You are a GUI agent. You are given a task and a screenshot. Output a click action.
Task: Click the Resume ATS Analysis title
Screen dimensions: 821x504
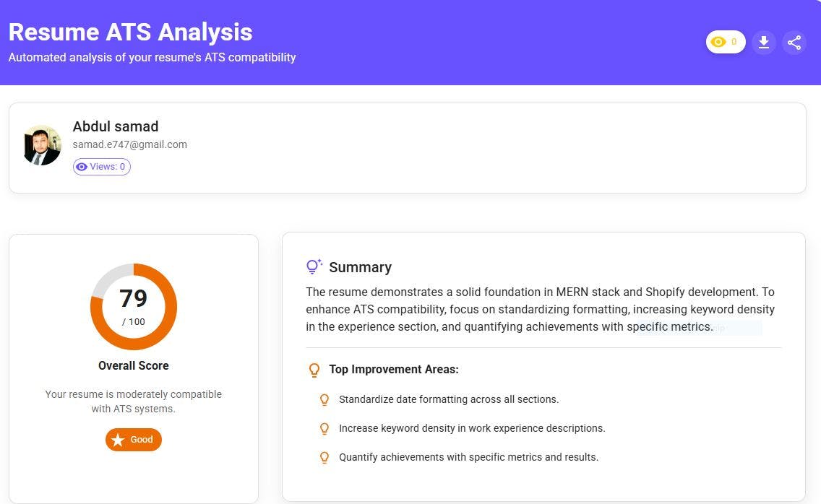point(130,32)
